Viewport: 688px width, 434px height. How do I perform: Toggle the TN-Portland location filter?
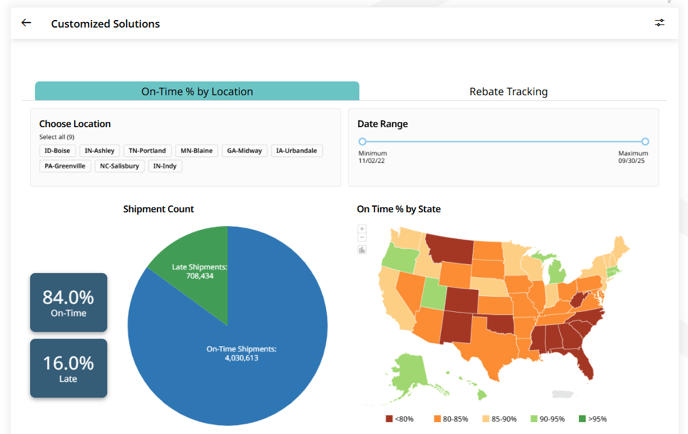tap(147, 151)
